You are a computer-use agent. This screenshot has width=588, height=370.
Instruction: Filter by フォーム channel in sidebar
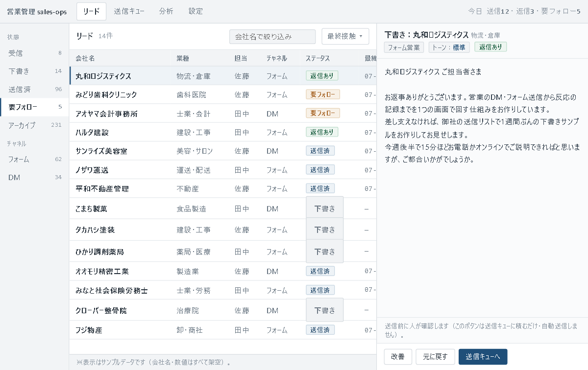point(34,159)
